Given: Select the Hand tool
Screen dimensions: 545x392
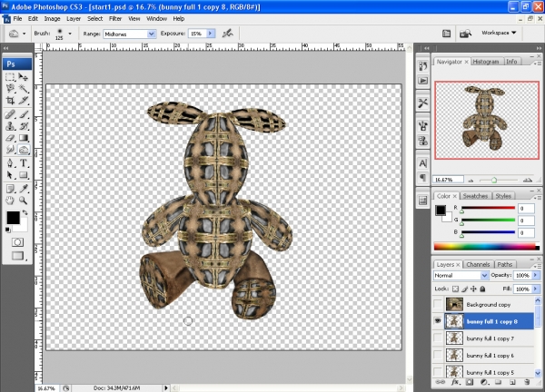Looking at the screenshot, I should pyautogui.click(x=10, y=201).
